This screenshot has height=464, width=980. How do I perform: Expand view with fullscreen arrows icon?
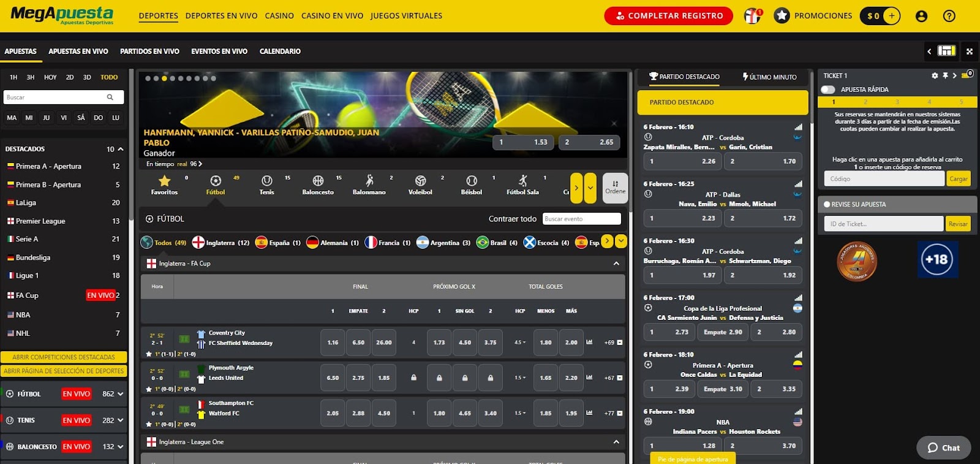[x=970, y=51]
